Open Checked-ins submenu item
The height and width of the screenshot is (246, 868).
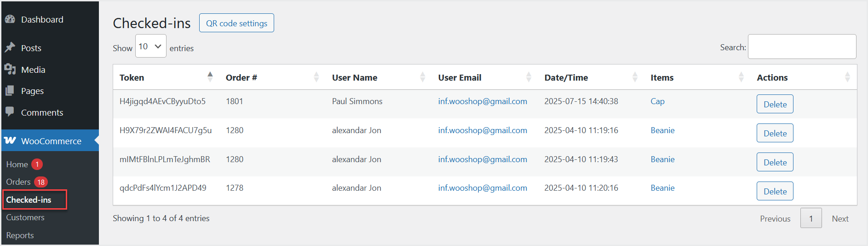[x=29, y=199]
